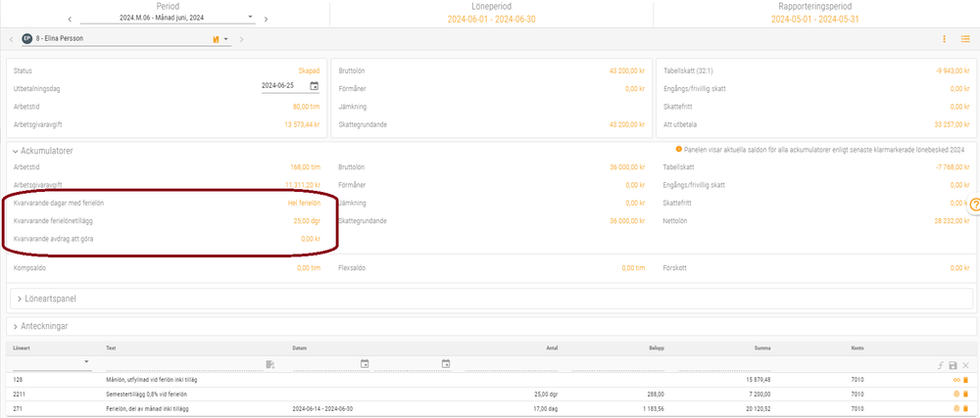Open the Löneart dropdown in entry row
Image resolution: width=980 pixels, height=418 pixels.
click(x=87, y=363)
